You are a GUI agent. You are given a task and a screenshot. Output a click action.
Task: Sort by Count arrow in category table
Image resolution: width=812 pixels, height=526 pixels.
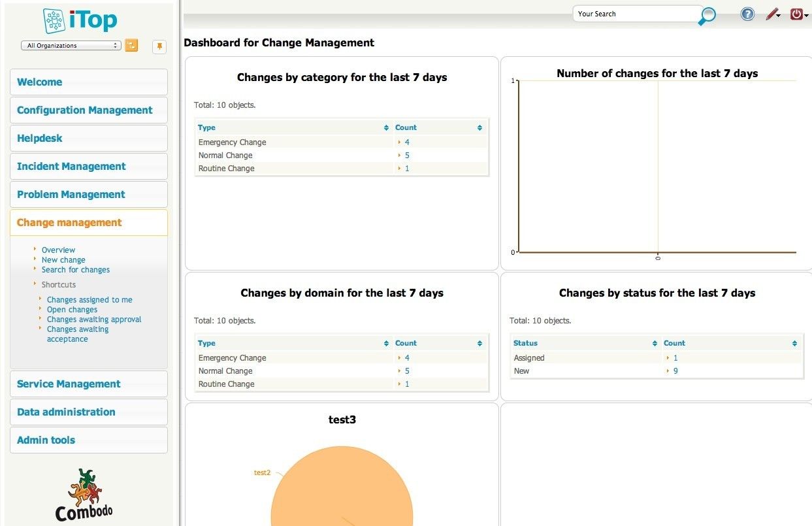[479, 128]
